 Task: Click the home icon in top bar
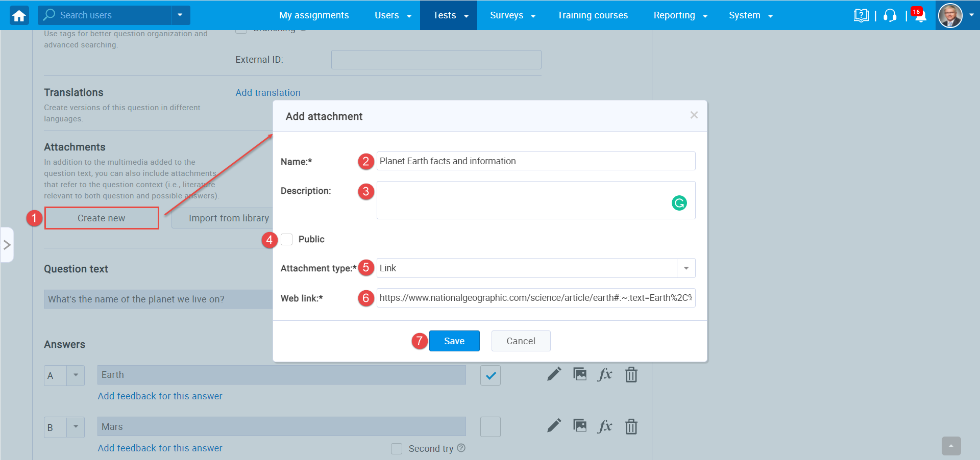click(18, 15)
